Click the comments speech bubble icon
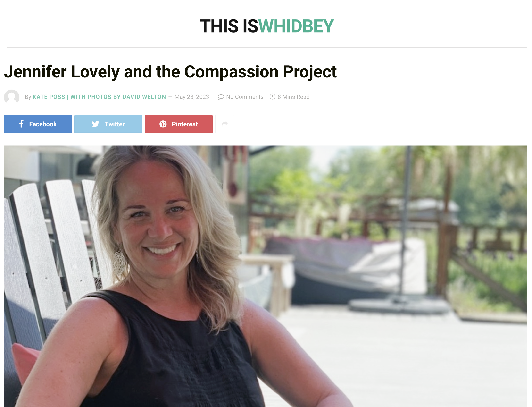Image resolution: width=532 pixels, height=407 pixels. pos(221,97)
